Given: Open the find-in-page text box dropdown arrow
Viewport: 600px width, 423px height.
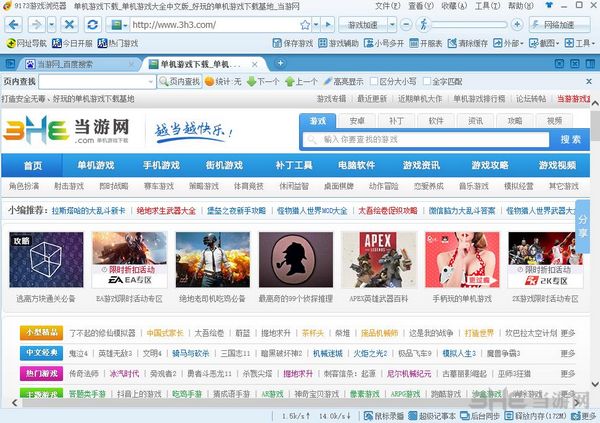Looking at the screenshot, I should pos(150,82).
